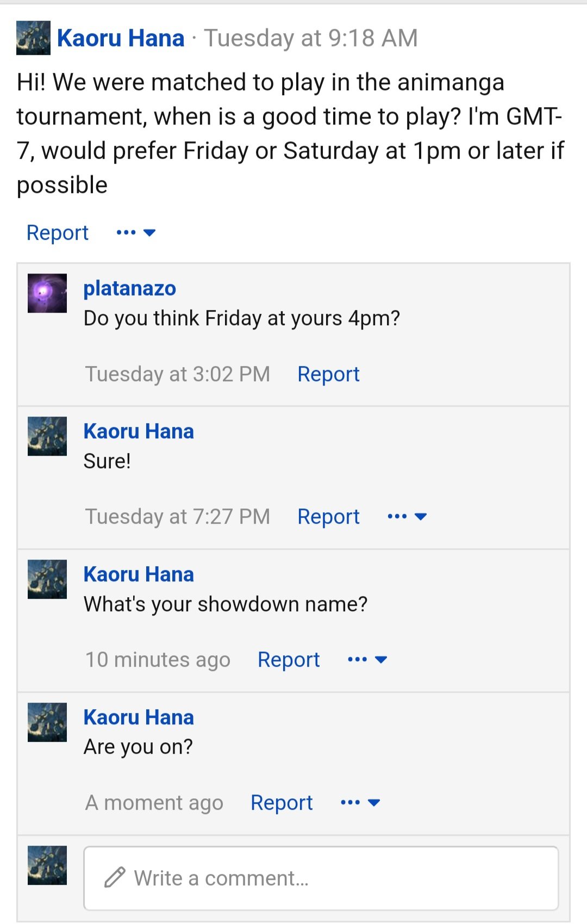Expand the options dropdown on the "Are you on?" comment
587x924 pixels.
[360, 803]
